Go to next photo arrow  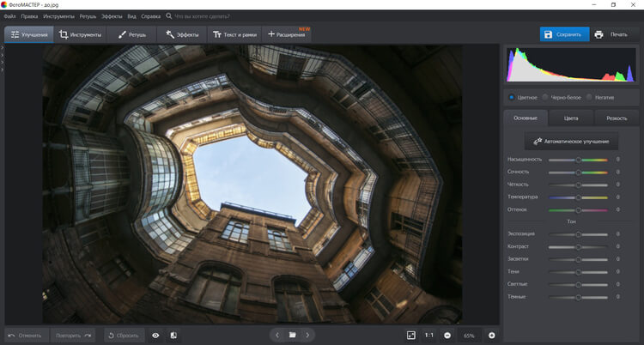pos(308,335)
